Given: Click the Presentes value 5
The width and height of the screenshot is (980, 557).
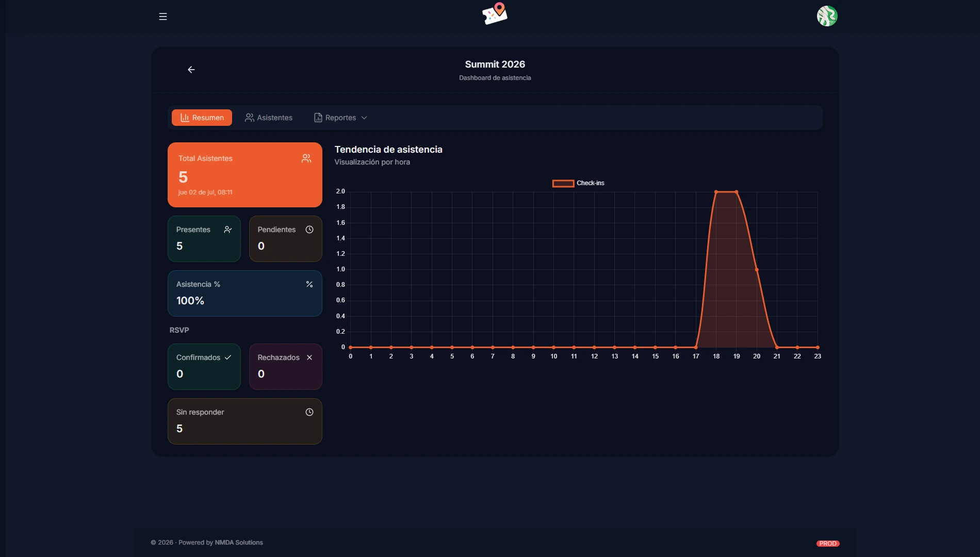Looking at the screenshot, I should tap(179, 246).
